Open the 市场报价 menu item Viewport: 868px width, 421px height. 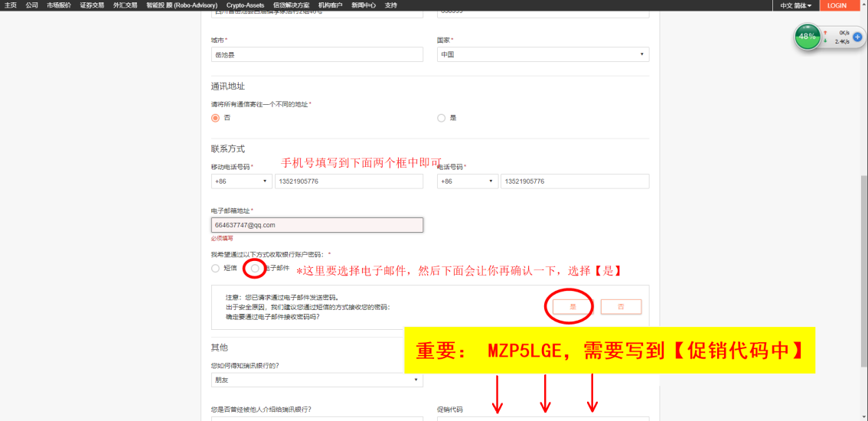click(59, 5)
